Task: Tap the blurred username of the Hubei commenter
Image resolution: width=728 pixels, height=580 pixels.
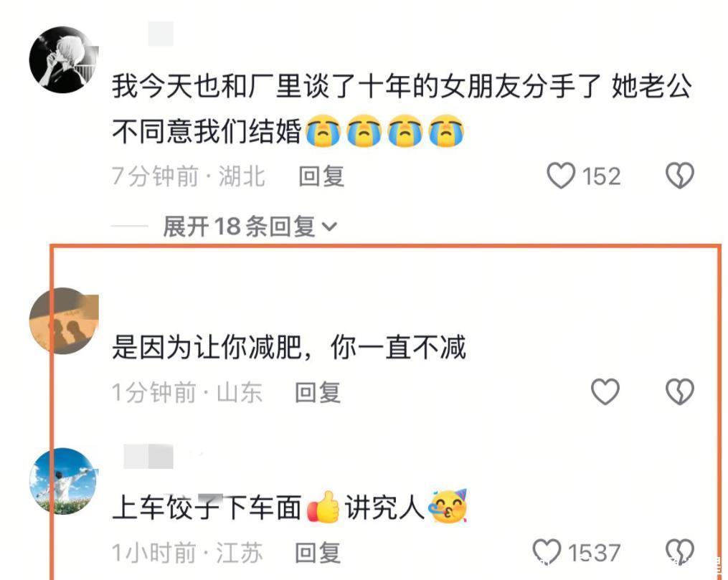Action: click(161, 34)
